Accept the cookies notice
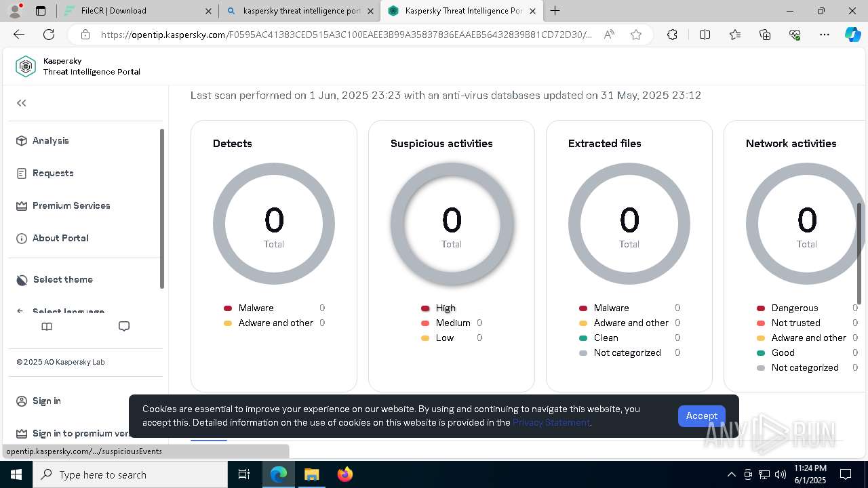 pyautogui.click(x=701, y=415)
